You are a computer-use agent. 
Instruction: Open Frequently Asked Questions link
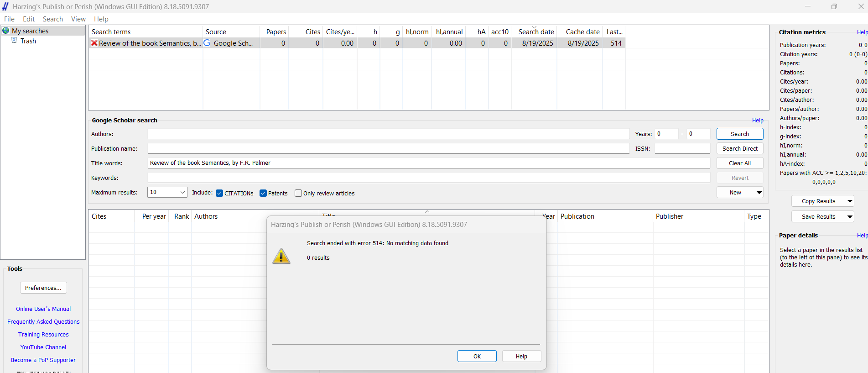coord(43,321)
